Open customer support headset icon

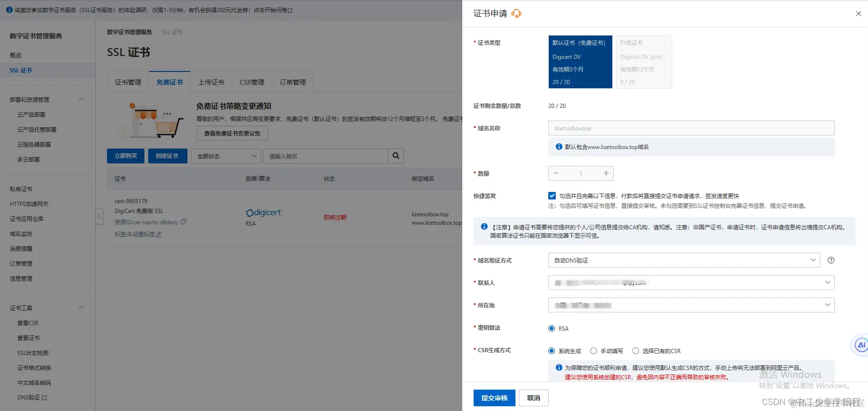tap(516, 14)
